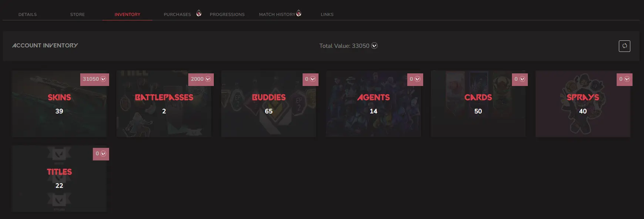Click the value badge on the Titles card
Image resolution: width=644 pixels, height=219 pixels.
pyautogui.click(x=101, y=153)
